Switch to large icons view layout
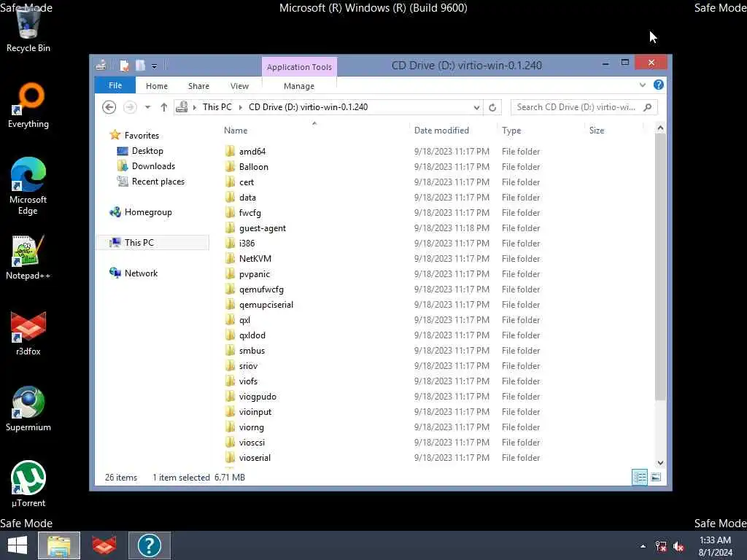 tap(656, 477)
